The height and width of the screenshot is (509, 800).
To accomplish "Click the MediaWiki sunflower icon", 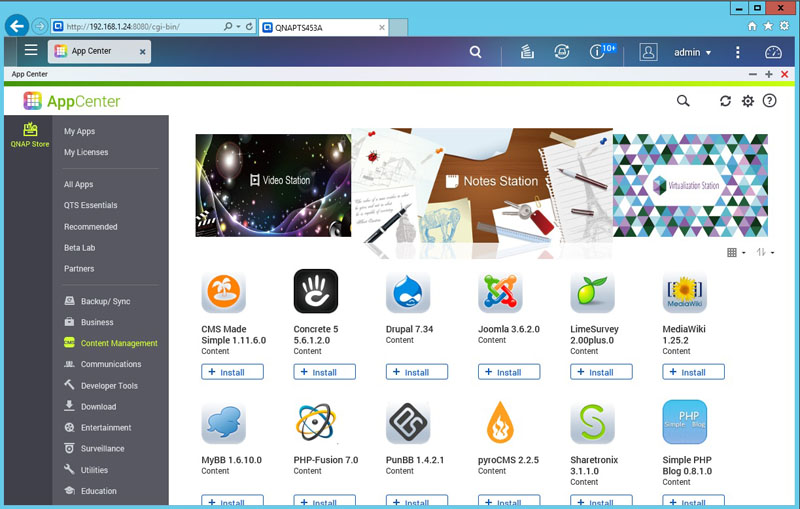I will pos(685,292).
